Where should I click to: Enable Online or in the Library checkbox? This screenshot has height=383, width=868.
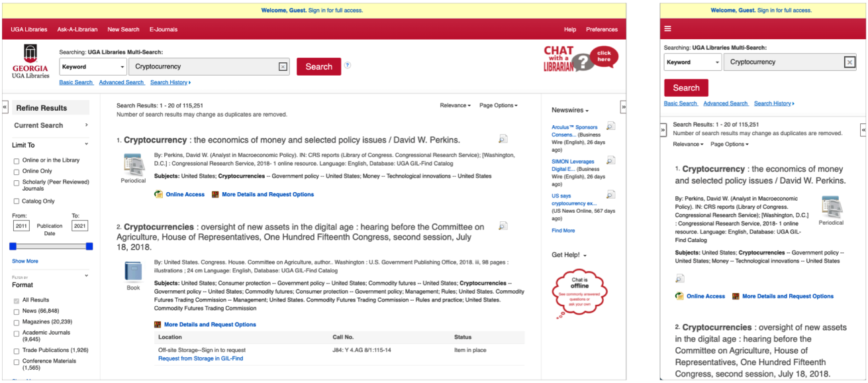17,161
